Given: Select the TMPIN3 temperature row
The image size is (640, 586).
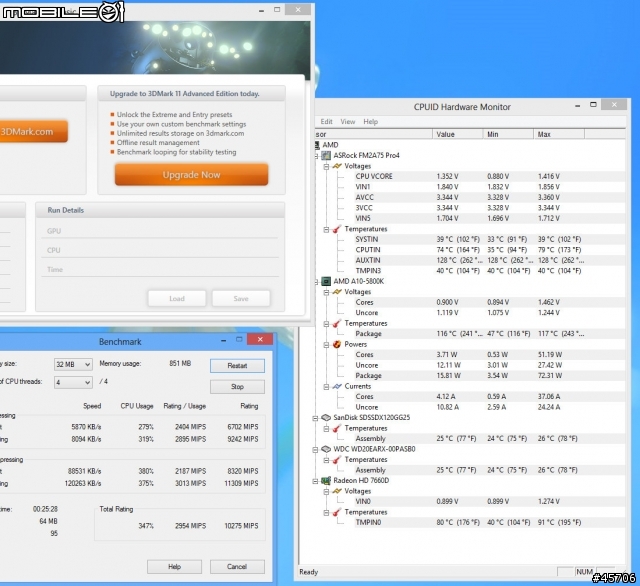Looking at the screenshot, I should tap(489, 271).
